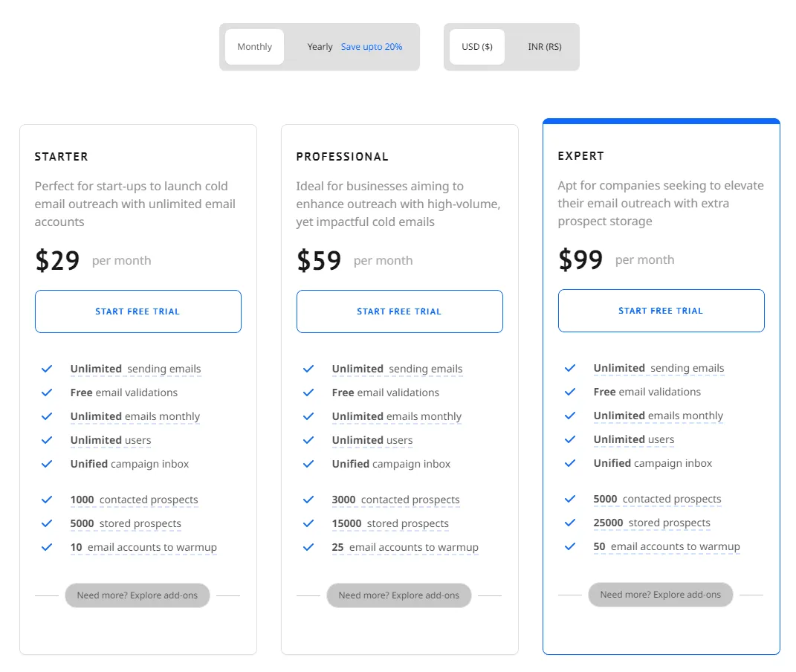Select the Monthly billing tab
Viewport: 796px width, 672px height.
(x=253, y=46)
